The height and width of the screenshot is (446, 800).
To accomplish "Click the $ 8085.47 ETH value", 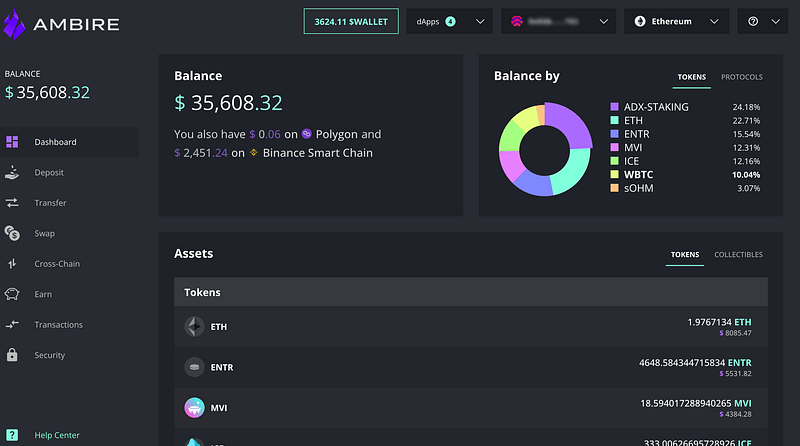I will click(x=735, y=333).
